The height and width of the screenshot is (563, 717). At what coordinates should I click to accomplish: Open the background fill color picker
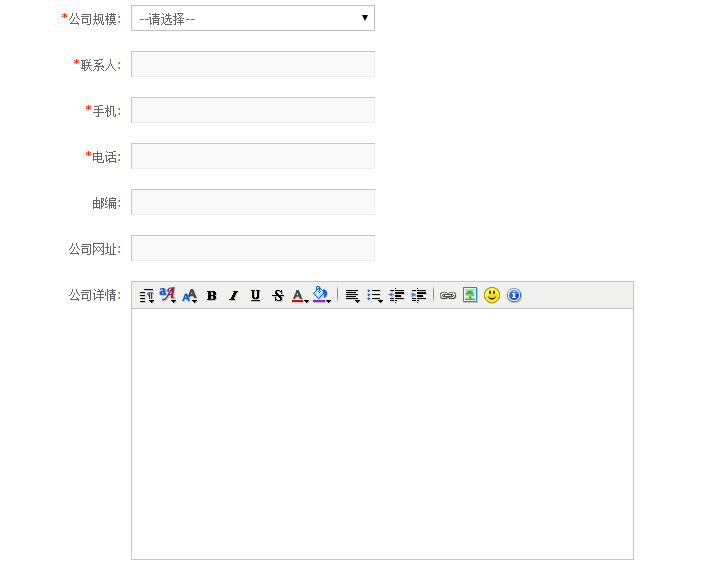[321, 295]
